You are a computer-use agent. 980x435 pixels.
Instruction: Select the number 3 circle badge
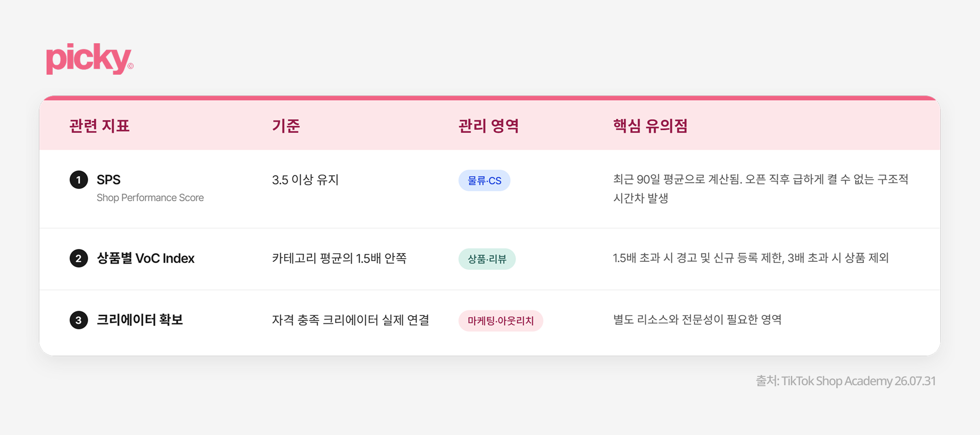pos(79,320)
